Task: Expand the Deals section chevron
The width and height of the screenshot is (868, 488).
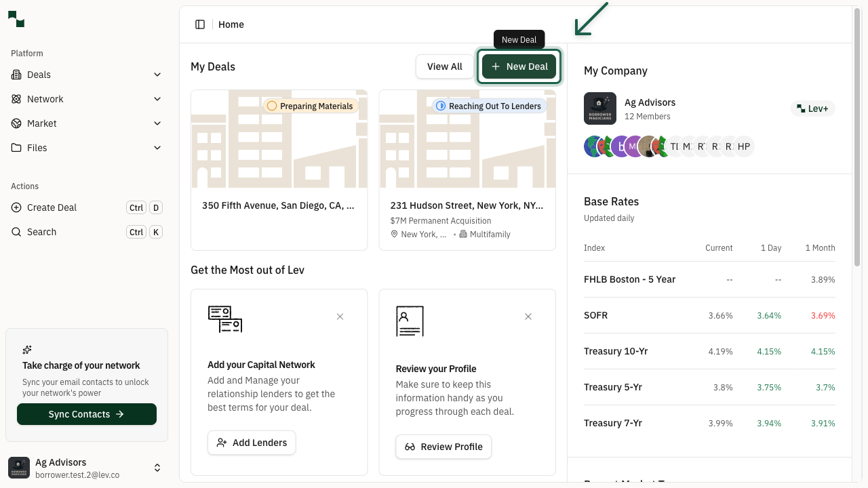Action: [x=157, y=75]
